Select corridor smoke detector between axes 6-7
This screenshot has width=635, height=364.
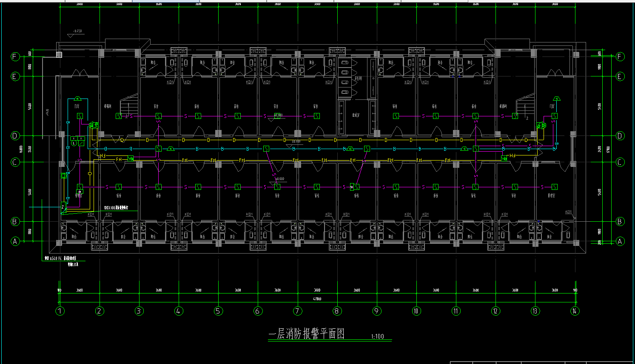pyautogui.click(x=266, y=149)
